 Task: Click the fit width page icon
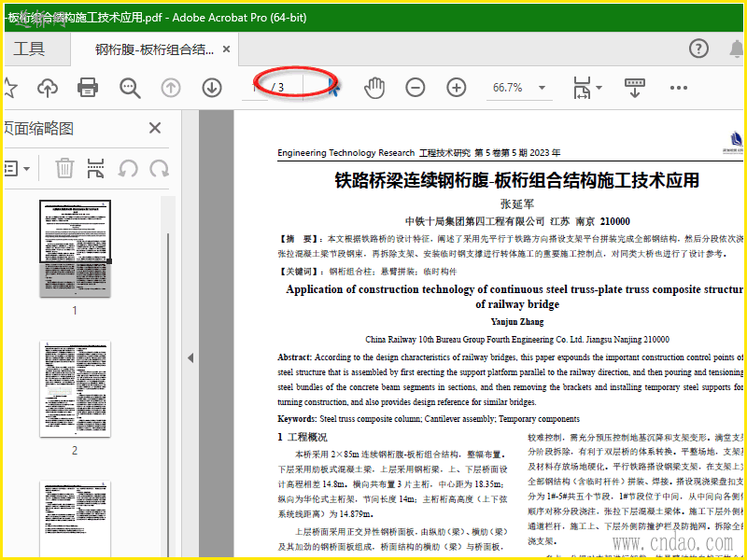click(582, 88)
